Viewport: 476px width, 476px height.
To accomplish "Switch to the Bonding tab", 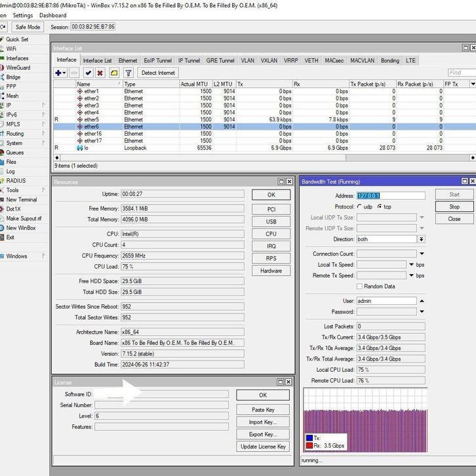I will (390, 60).
